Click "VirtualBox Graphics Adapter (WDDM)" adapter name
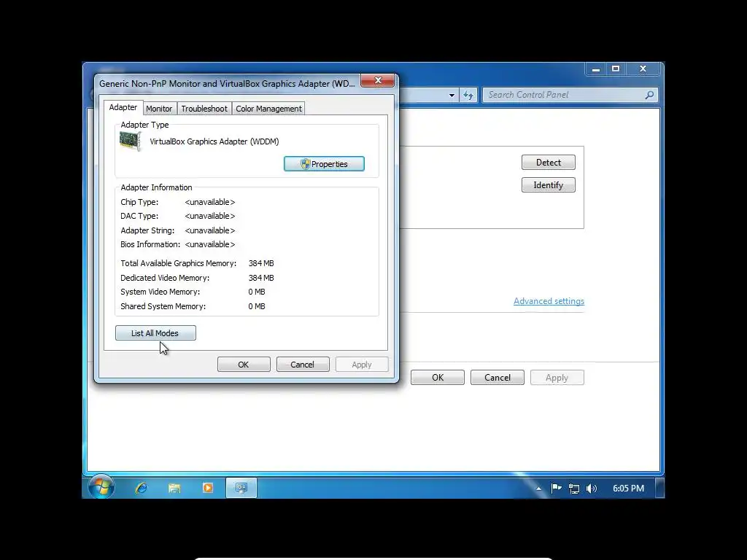This screenshot has width=747, height=560. tap(214, 141)
